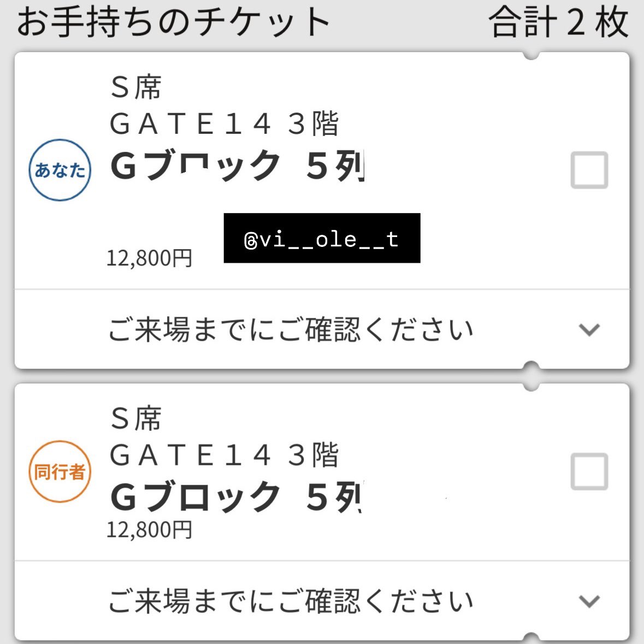The width and height of the screenshot is (644, 644).
Task: Click the Threads logo in watermark
Action: point(251,241)
